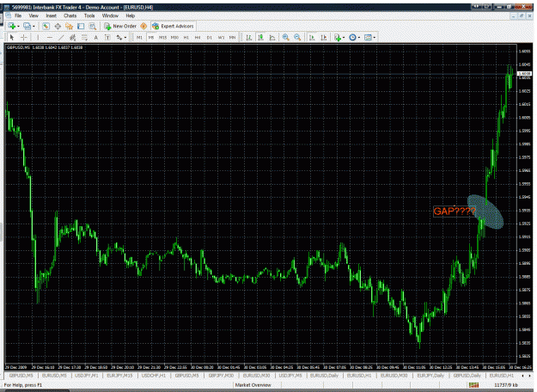Open the Profiles toolbar icon
Image resolution: width=537 pixels, height=392 pixels.
27,26
